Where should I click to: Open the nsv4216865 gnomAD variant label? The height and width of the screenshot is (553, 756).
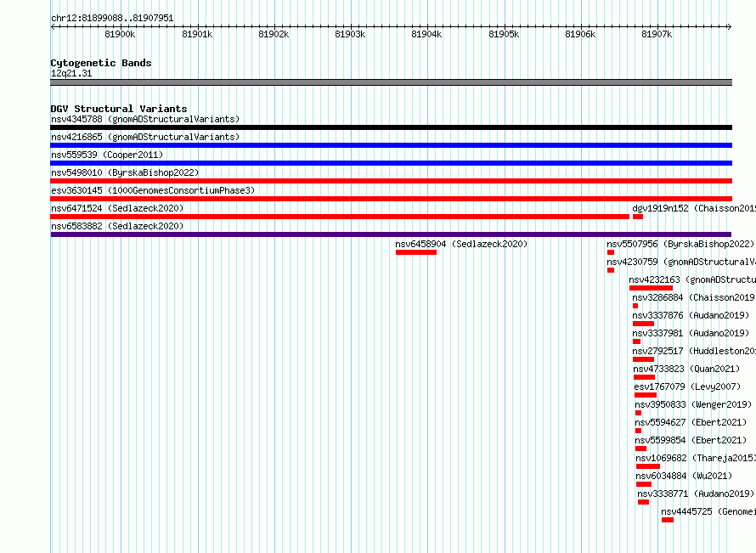pos(145,137)
